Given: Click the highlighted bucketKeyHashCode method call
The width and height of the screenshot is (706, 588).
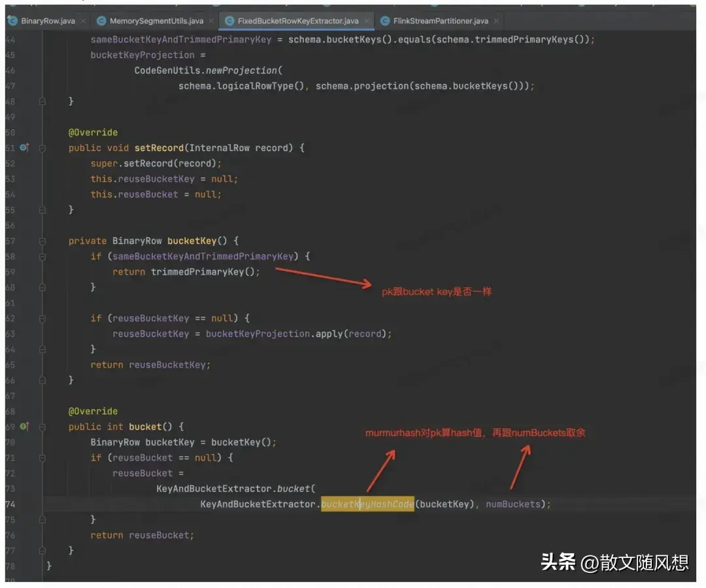Looking at the screenshot, I should tap(367, 504).
